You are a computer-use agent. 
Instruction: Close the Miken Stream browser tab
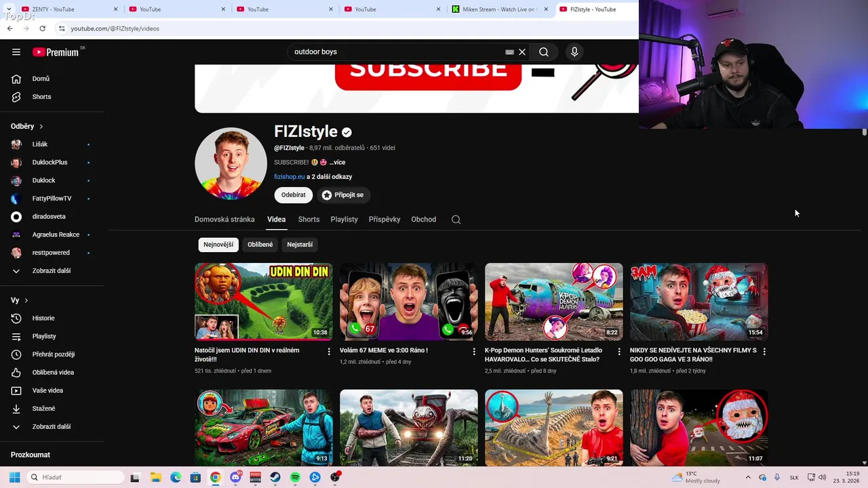click(x=546, y=9)
